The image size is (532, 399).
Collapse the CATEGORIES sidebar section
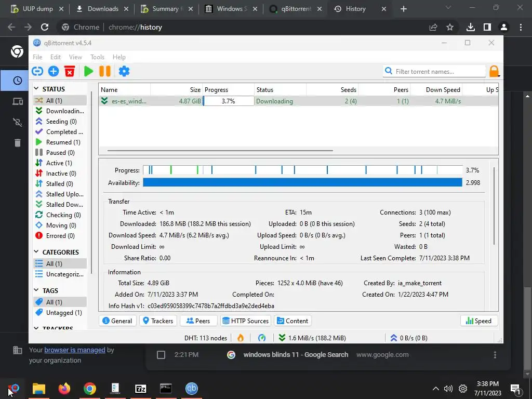point(36,252)
